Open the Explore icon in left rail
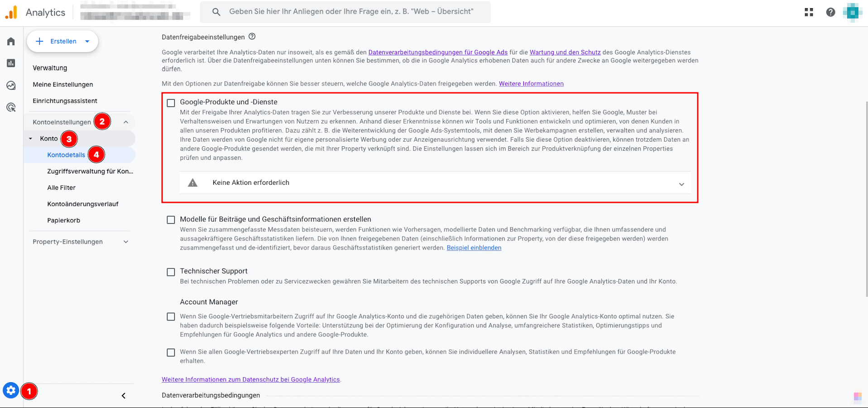The width and height of the screenshot is (868, 408). (11, 86)
